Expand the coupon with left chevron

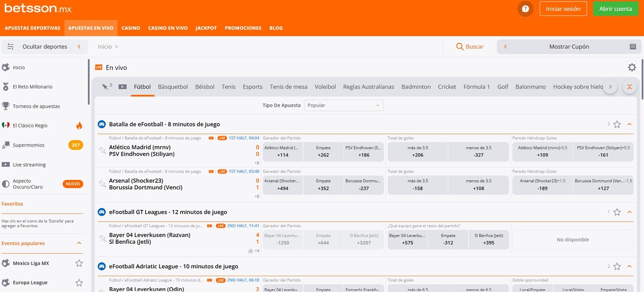505,47
